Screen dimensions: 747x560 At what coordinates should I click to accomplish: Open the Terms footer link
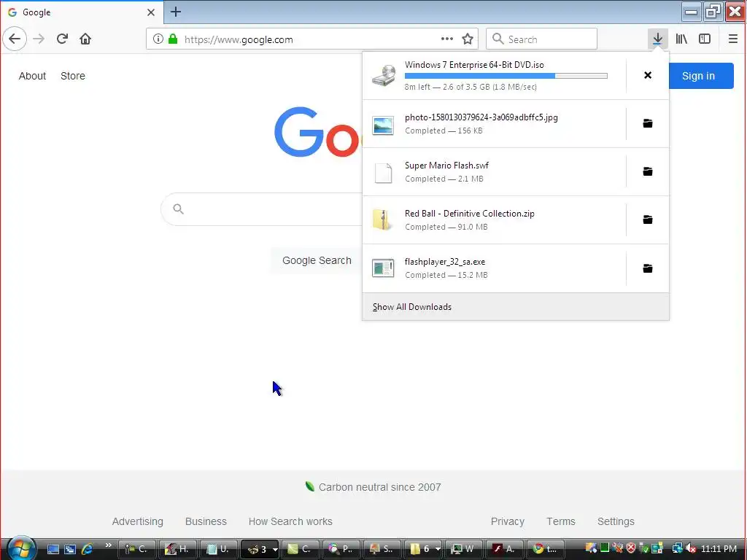tap(561, 521)
